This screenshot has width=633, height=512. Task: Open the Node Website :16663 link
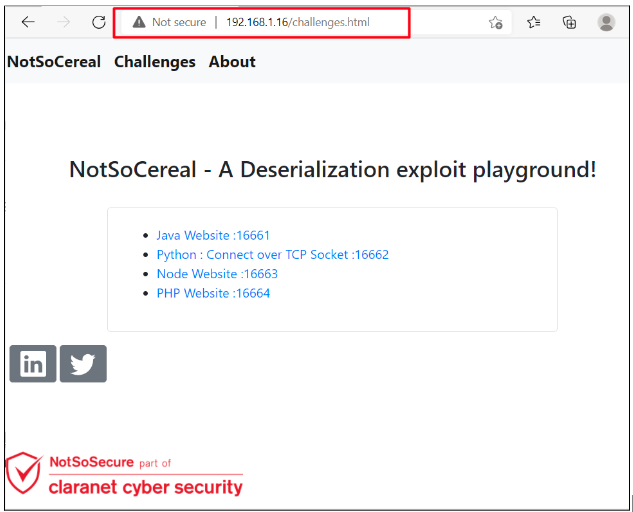(217, 274)
